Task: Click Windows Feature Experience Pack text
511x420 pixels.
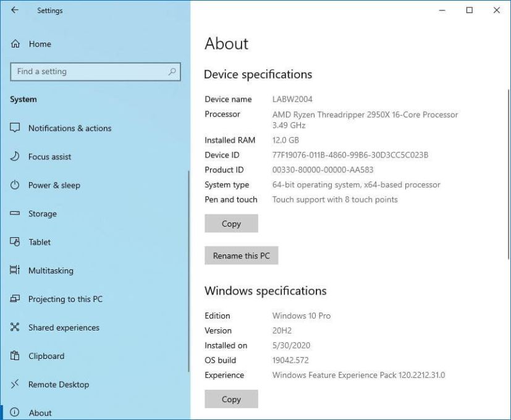Action: (x=359, y=375)
